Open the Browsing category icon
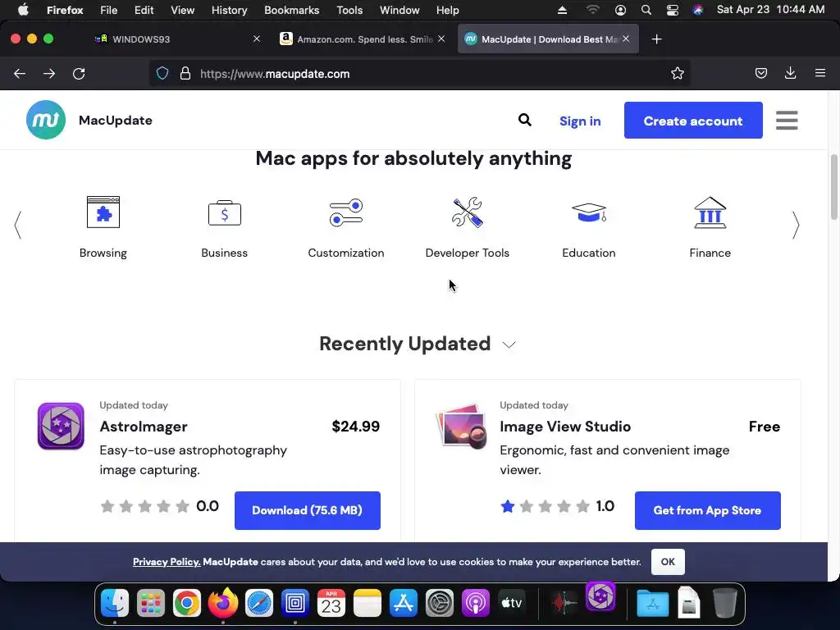The height and width of the screenshot is (630, 840). 103,212
